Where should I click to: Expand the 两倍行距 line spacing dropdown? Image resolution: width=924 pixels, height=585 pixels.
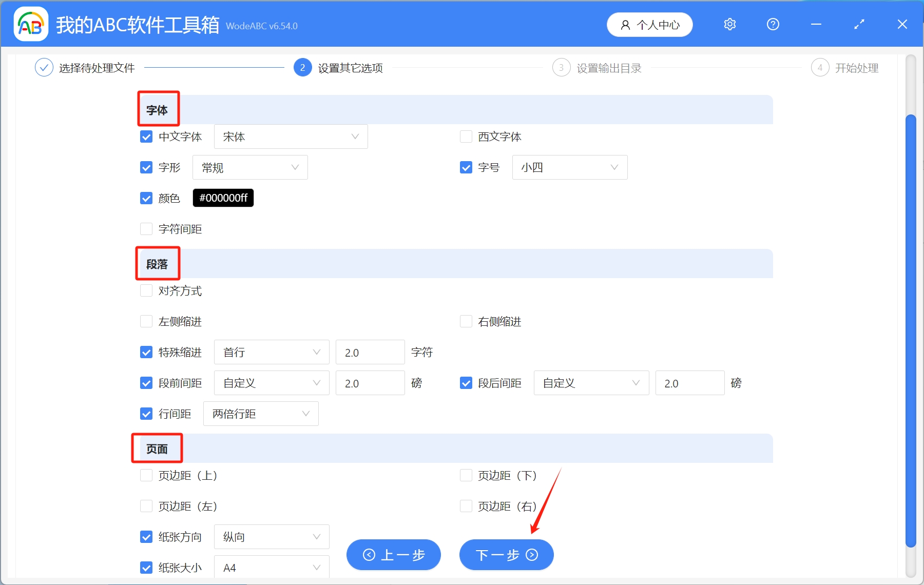[x=261, y=413]
